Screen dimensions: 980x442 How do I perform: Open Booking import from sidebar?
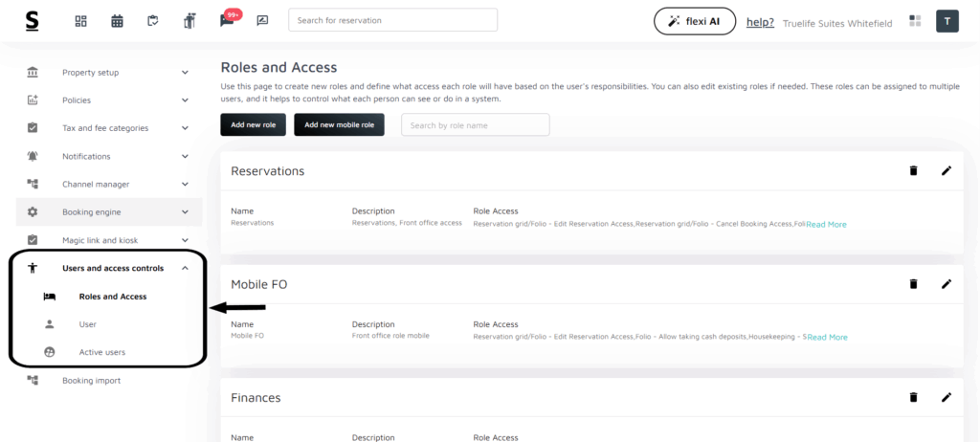pos(91,380)
